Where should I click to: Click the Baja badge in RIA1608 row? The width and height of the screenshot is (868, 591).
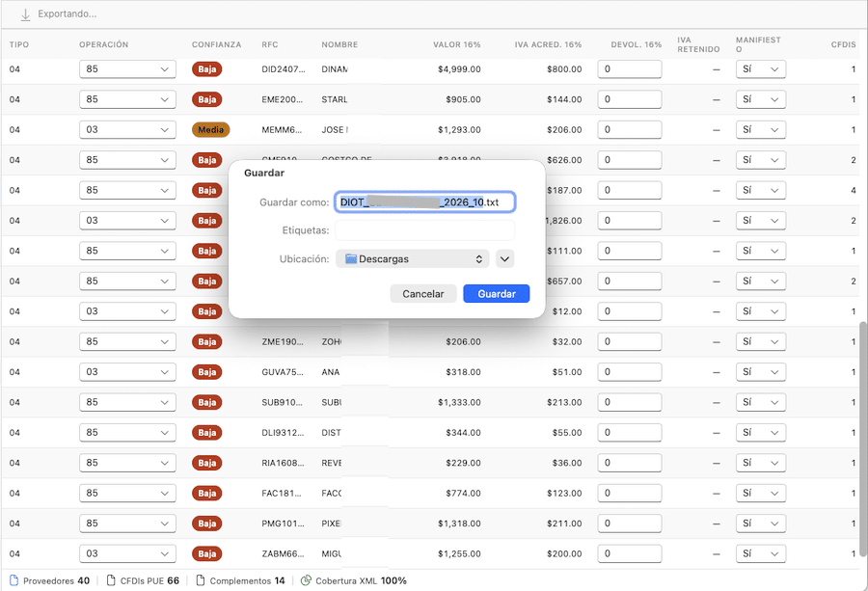pyautogui.click(x=207, y=463)
